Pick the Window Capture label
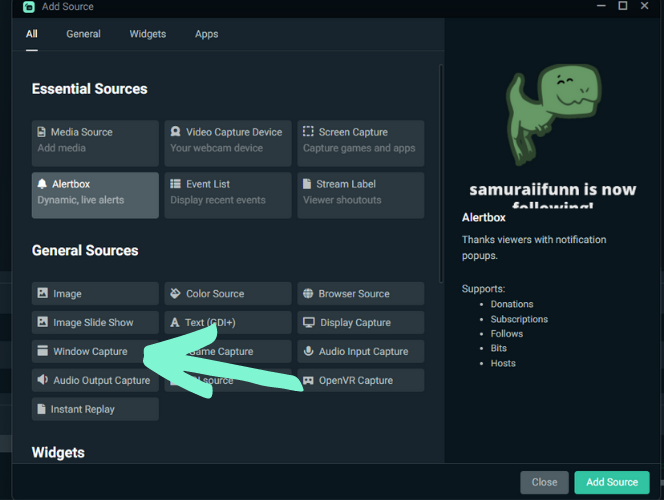The width and height of the screenshot is (664, 500). (x=90, y=351)
